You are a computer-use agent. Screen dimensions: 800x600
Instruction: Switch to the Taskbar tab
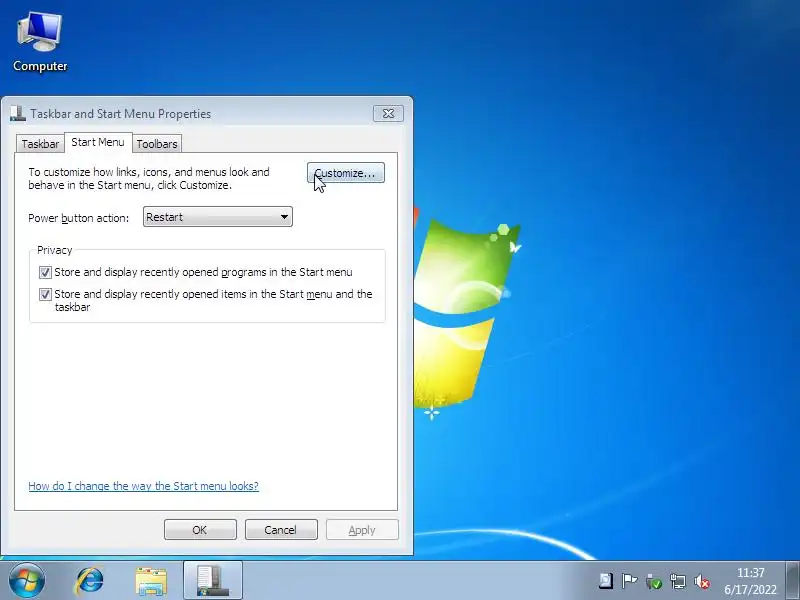coord(40,144)
